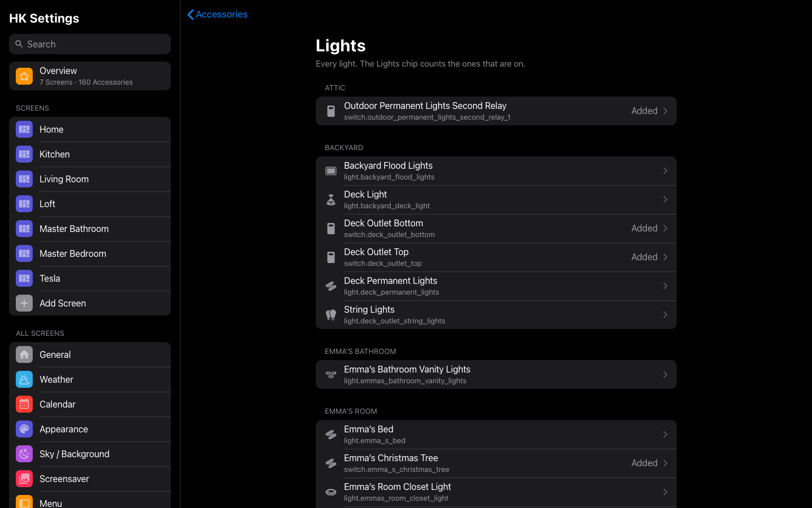This screenshot has width=812, height=508.
Task: Open the Kitchen screen
Action: pyautogui.click(x=90, y=154)
